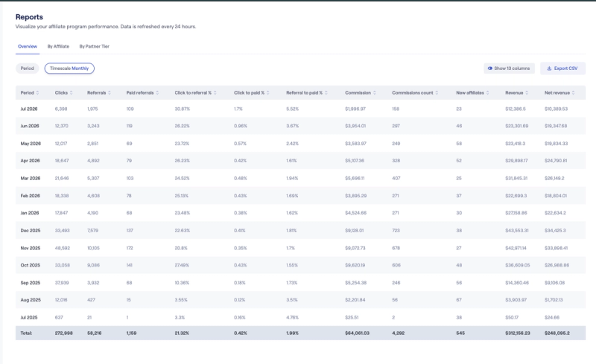596x364 pixels.
Task: Click the Reports page heading
Action: pyautogui.click(x=29, y=17)
